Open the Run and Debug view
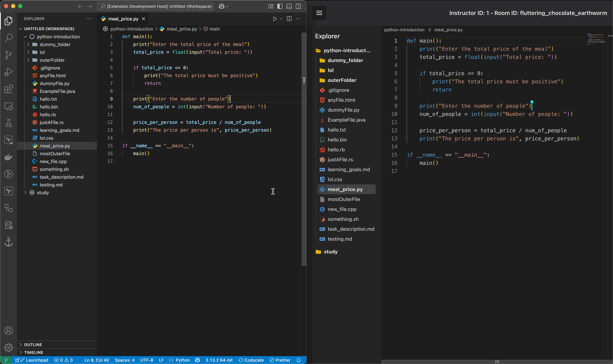Image resolution: width=613 pixels, height=364 pixels. [9, 72]
